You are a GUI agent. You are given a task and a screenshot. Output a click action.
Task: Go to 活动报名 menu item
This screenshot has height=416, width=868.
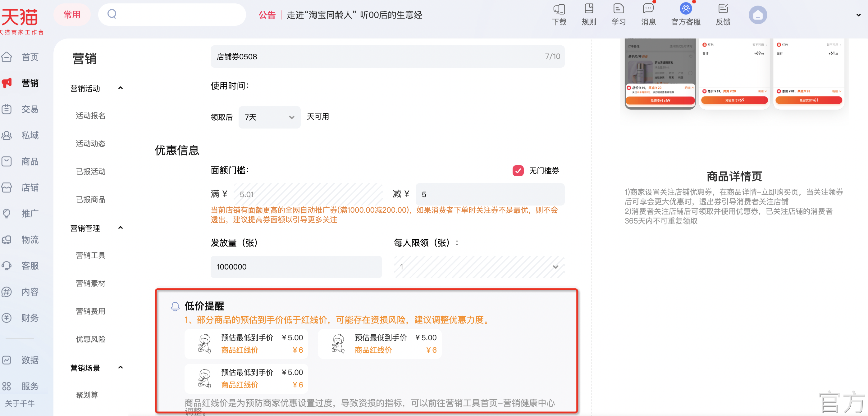[x=91, y=115]
